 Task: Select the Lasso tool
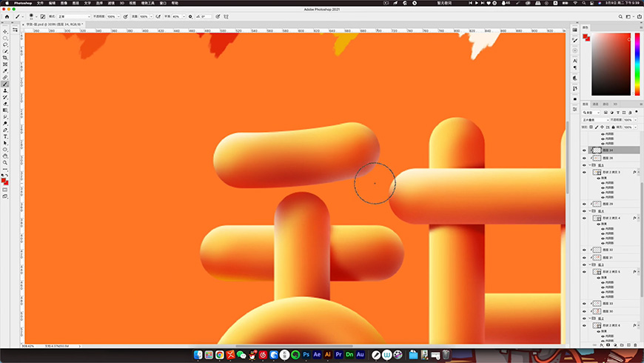point(5,44)
